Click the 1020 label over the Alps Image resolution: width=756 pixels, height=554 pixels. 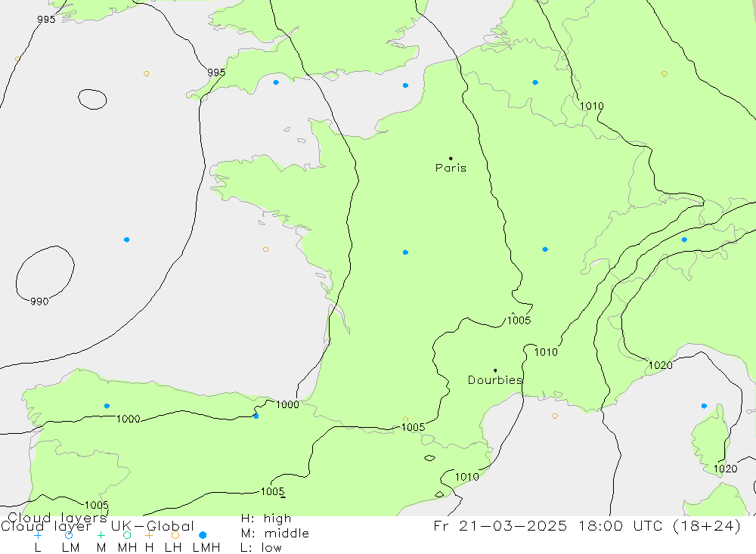click(x=661, y=366)
